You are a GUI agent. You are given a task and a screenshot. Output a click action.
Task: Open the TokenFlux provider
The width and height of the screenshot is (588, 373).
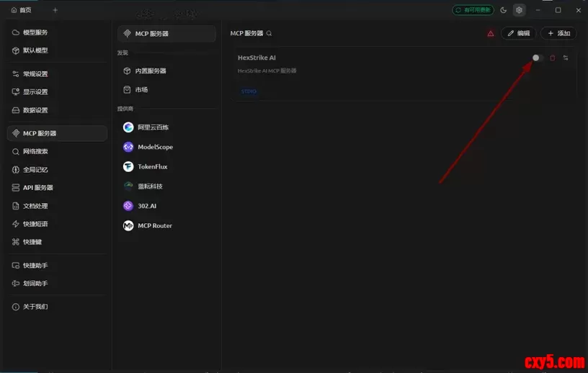point(152,166)
